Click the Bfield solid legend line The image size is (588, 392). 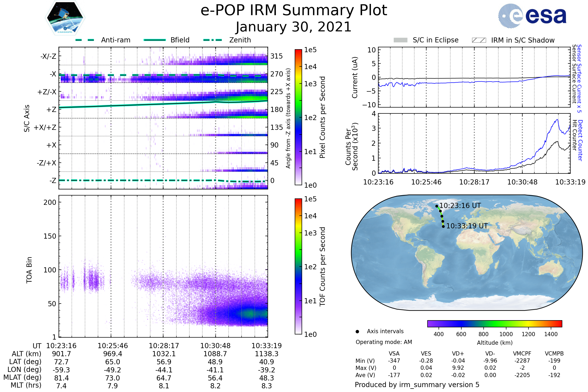[x=155, y=40]
